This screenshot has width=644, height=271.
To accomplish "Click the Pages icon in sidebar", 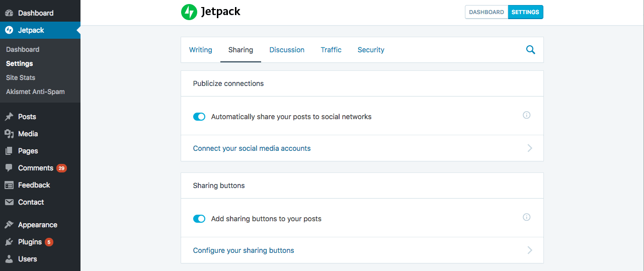I will click(x=9, y=151).
